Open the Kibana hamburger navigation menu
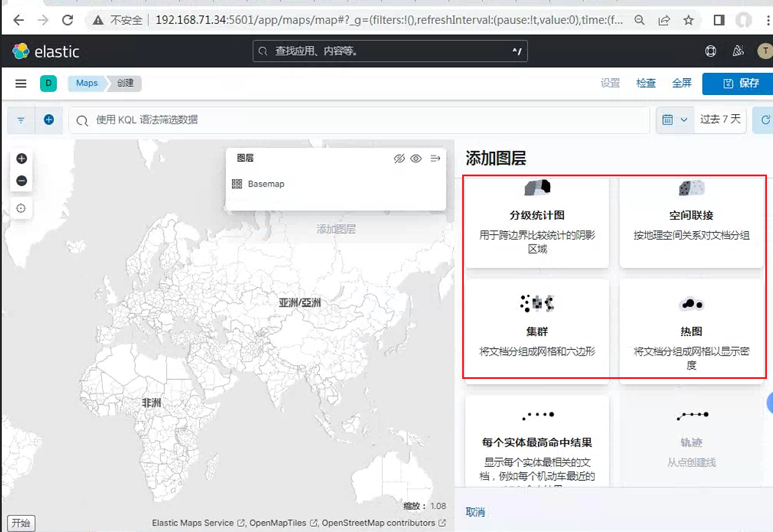773x532 pixels. (21, 84)
